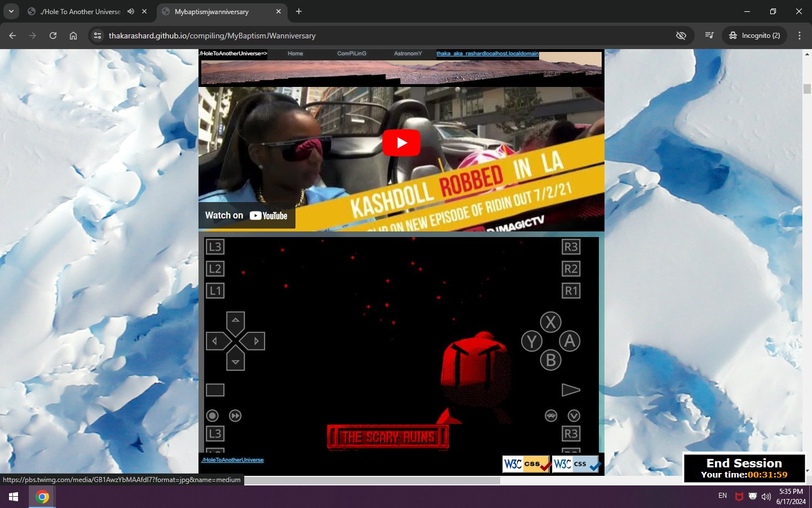Viewport: 812px width, 508px height.
Task: Tap the triangular Start gamepad button
Action: click(571, 390)
